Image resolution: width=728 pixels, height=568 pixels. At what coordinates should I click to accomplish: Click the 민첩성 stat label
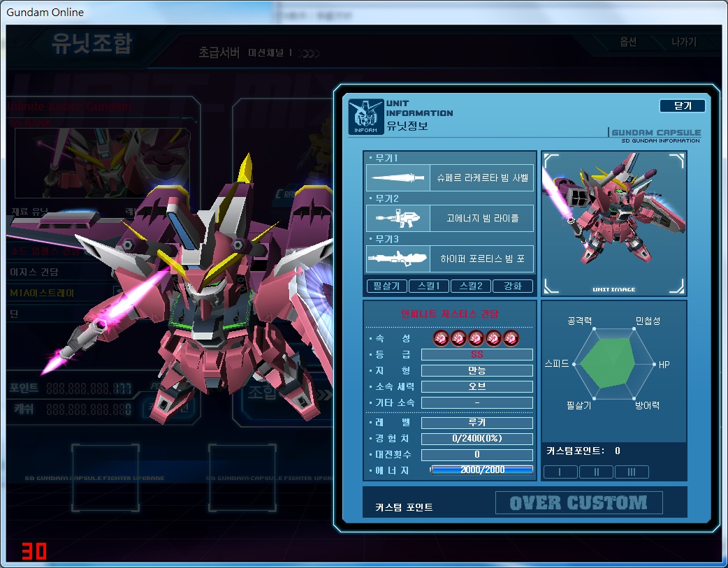[x=648, y=321]
